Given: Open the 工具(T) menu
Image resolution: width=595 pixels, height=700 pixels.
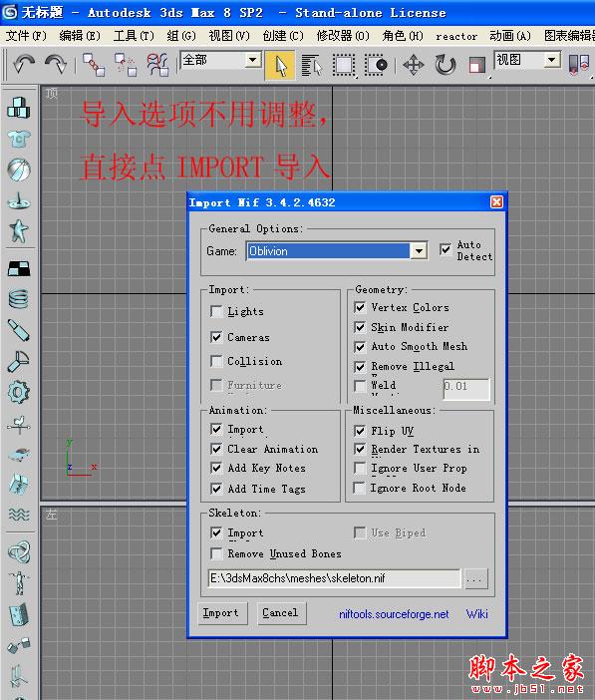Looking at the screenshot, I should (x=134, y=36).
